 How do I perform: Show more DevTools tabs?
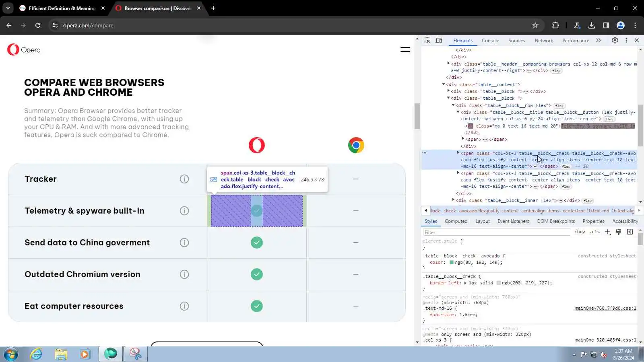[x=599, y=41]
